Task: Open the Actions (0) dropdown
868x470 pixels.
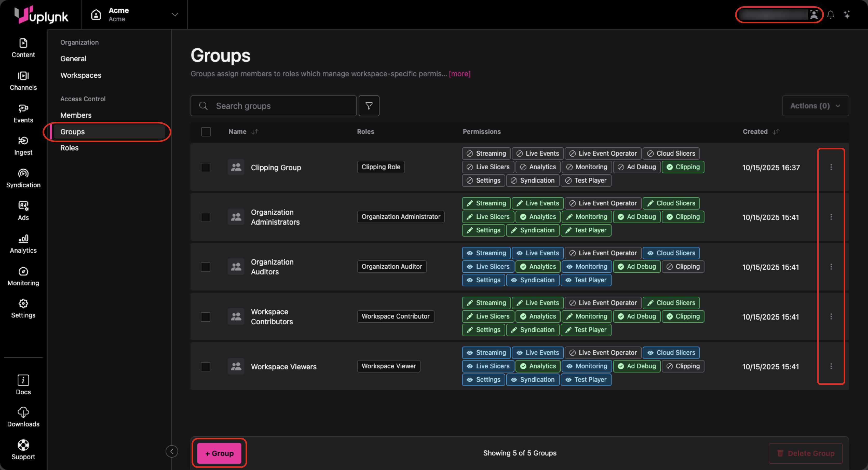Action: click(x=815, y=106)
